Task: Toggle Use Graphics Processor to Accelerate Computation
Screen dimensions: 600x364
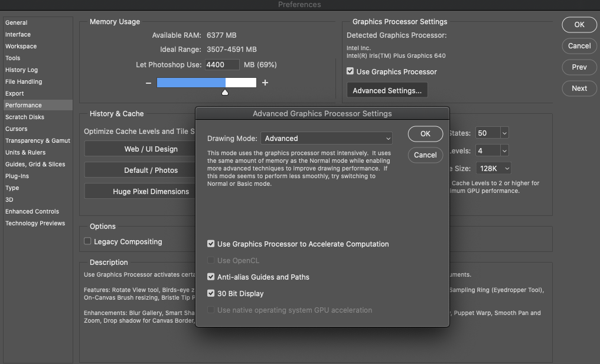Action: 211,244
